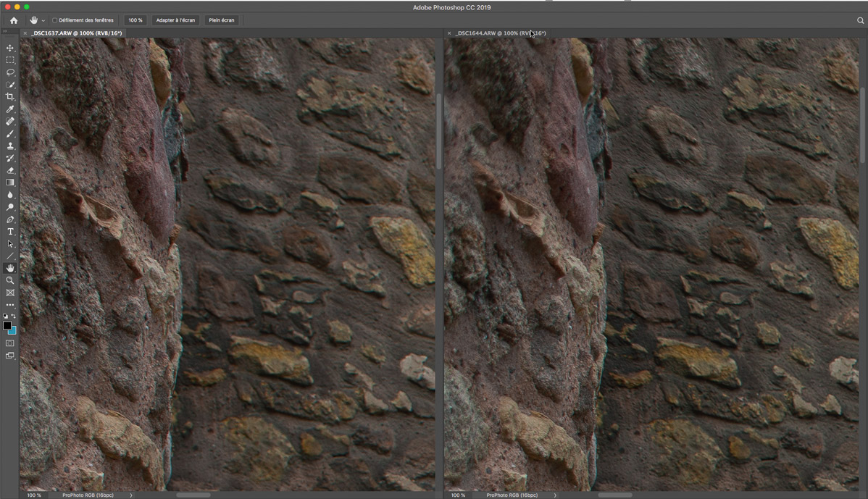Select the Crop tool
The image size is (868, 499).
pos(10,97)
